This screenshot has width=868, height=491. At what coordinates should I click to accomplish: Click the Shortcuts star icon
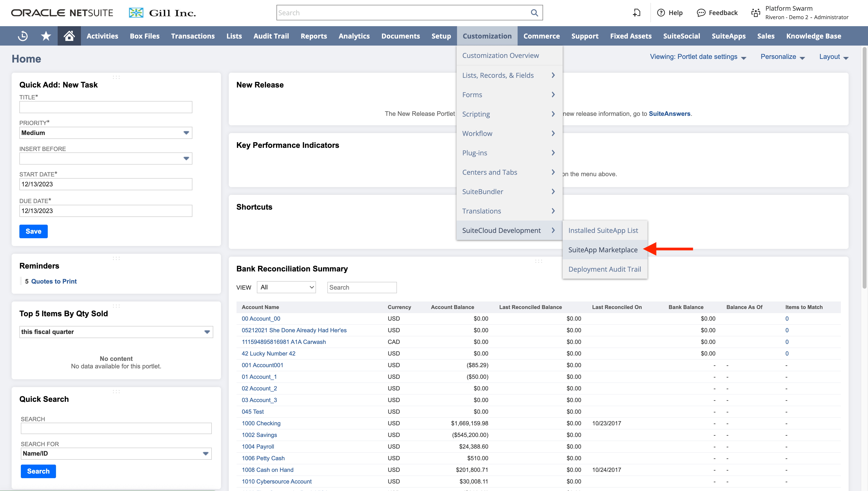pos(46,36)
